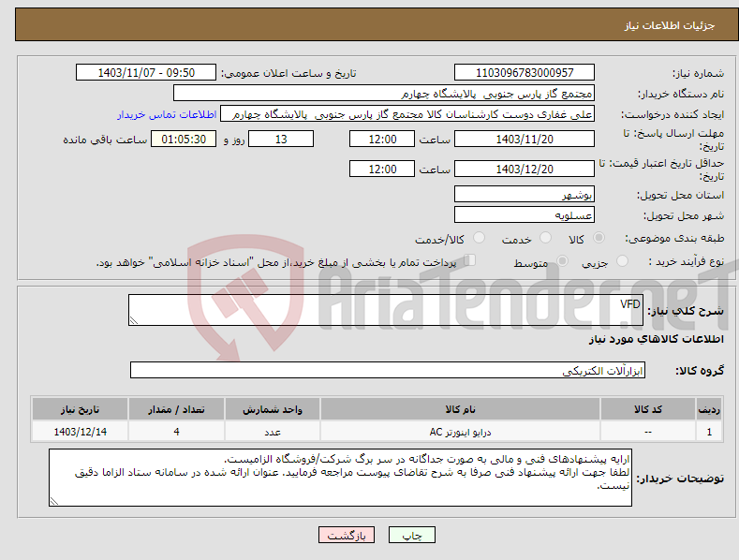Click the row number cell 1
This screenshot has width=739, height=560.
point(709,432)
